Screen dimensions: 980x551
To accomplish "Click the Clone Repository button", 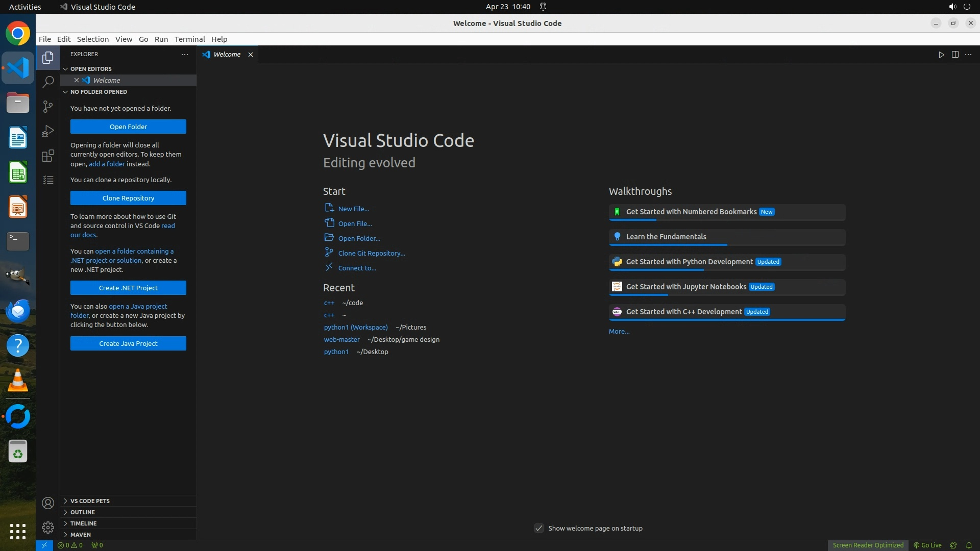I will click(x=128, y=198).
